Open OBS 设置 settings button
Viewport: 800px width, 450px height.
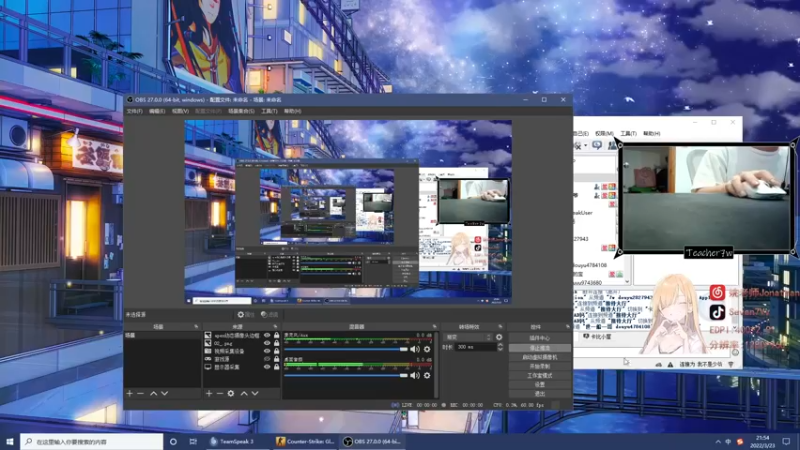[540, 384]
